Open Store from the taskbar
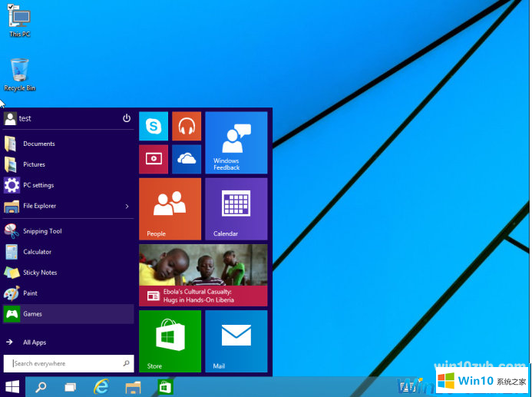Screen dimensions: 532x397 click(165, 387)
